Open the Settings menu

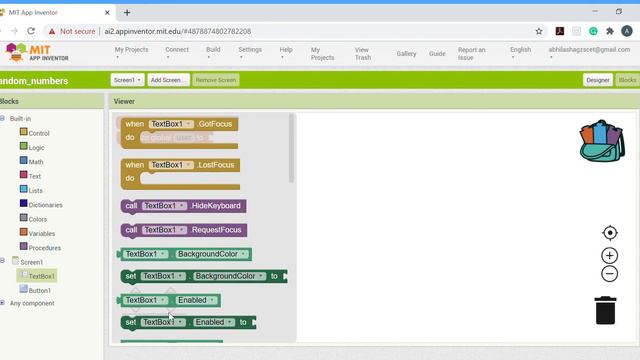pos(250,53)
